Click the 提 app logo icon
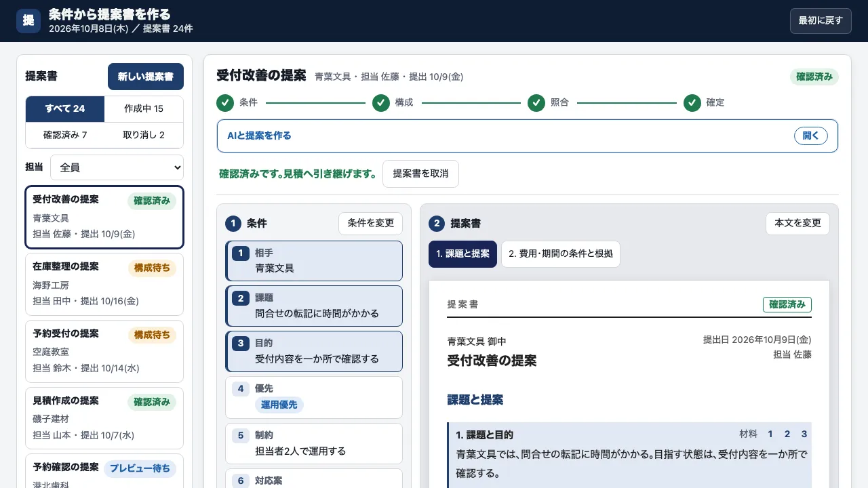 click(x=28, y=20)
